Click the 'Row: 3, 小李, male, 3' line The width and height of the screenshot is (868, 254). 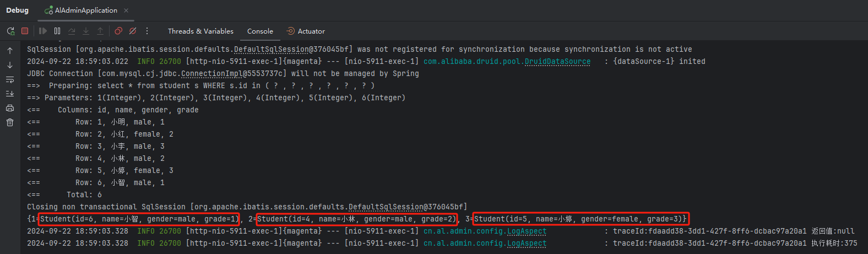tap(96, 147)
